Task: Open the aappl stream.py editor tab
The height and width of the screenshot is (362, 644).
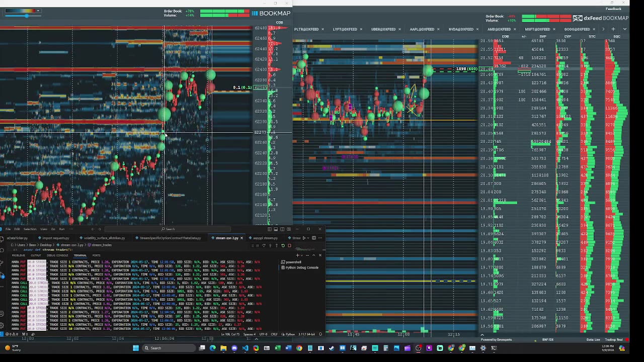Action: pos(262,238)
